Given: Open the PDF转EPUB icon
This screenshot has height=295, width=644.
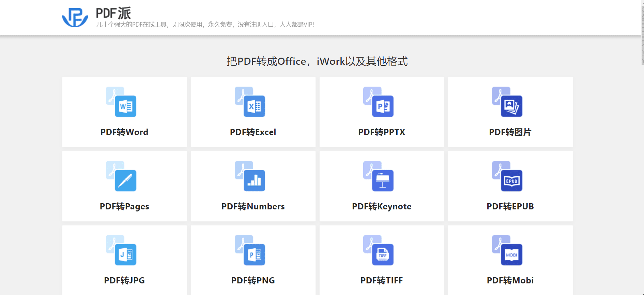Looking at the screenshot, I should [x=507, y=176].
